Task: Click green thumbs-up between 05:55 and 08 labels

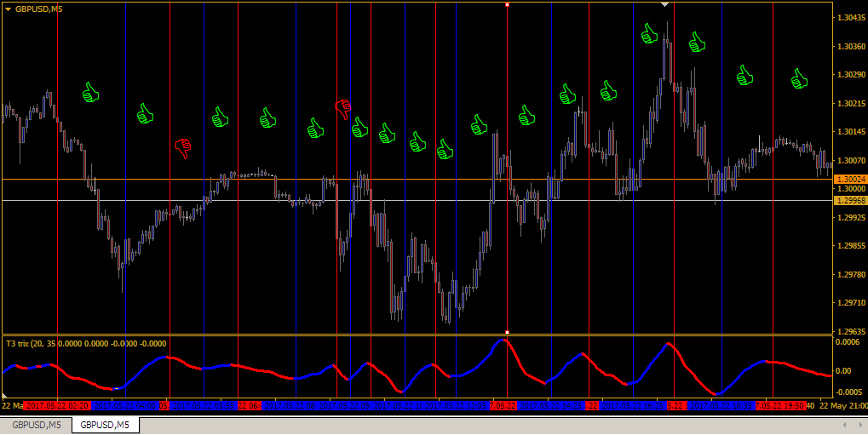Action: click(x=268, y=117)
